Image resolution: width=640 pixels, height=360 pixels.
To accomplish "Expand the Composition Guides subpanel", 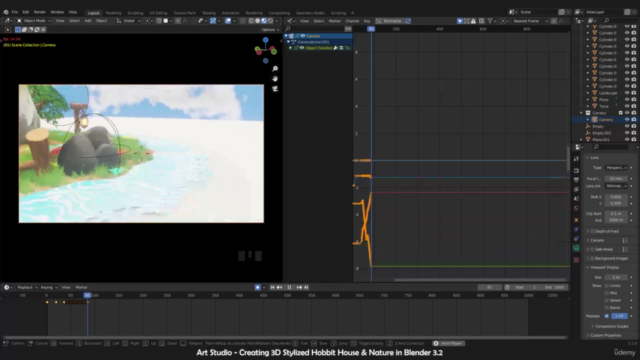I will pos(610,326).
